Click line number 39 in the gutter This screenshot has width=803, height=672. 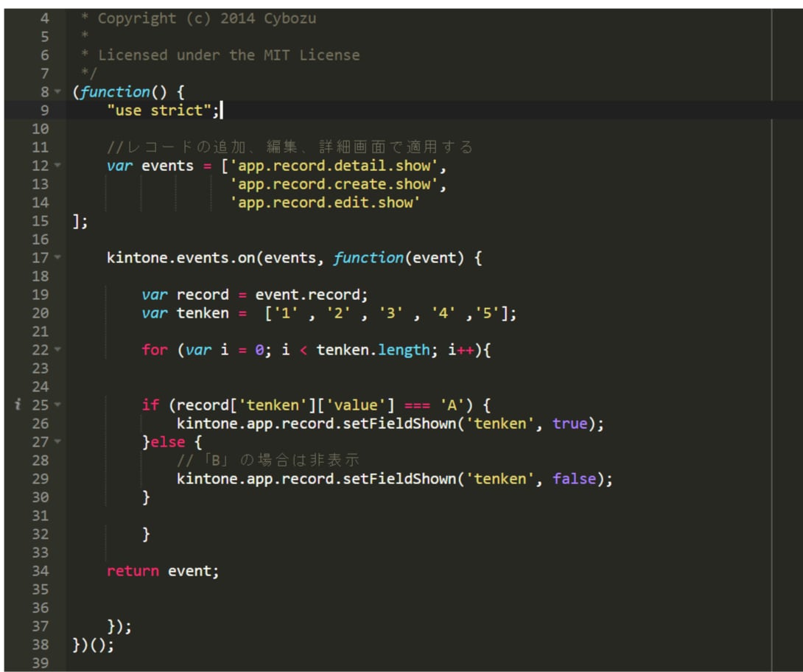pyautogui.click(x=41, y=662)
